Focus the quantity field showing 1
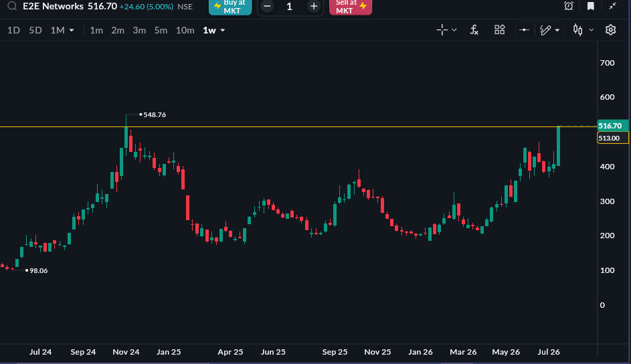This screenshot has width=631, height=364. tap(289, 7)
